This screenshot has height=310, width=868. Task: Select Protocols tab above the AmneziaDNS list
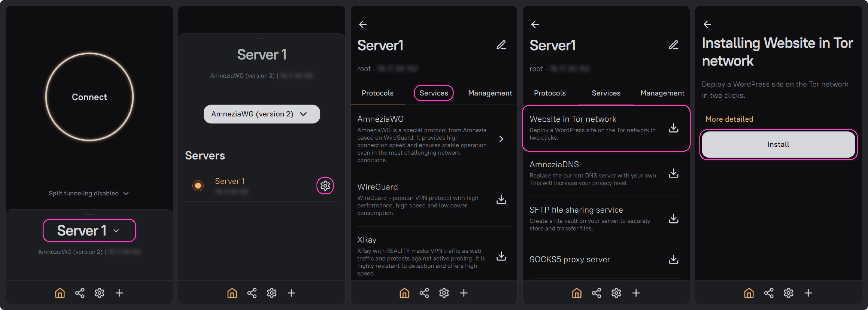click(550, 93)
